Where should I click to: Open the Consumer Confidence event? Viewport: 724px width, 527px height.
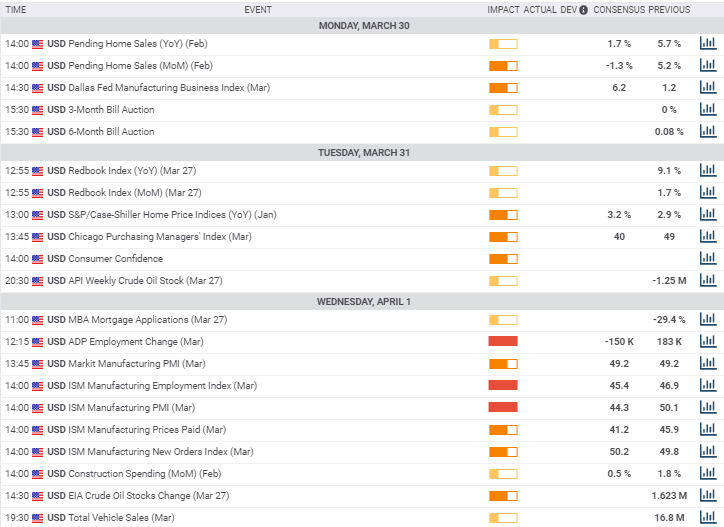tap(115, 259)
